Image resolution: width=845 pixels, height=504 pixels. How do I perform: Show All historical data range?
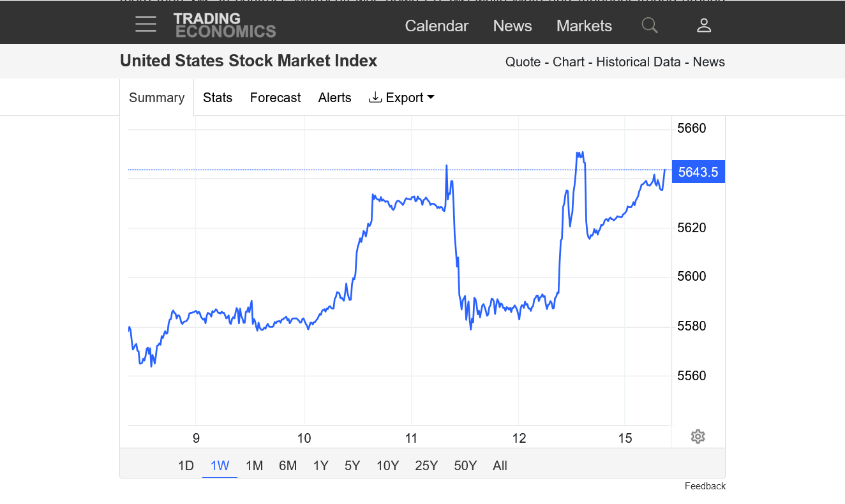[x=500, y=466]
